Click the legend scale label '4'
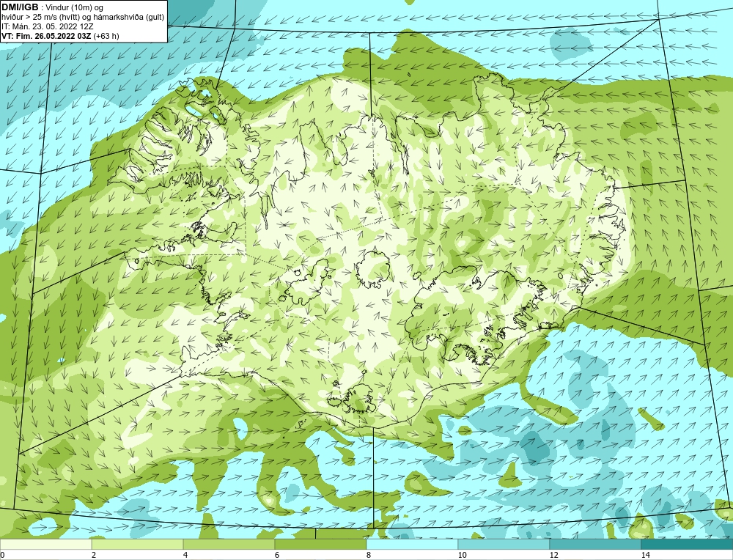 coord(185,555)
